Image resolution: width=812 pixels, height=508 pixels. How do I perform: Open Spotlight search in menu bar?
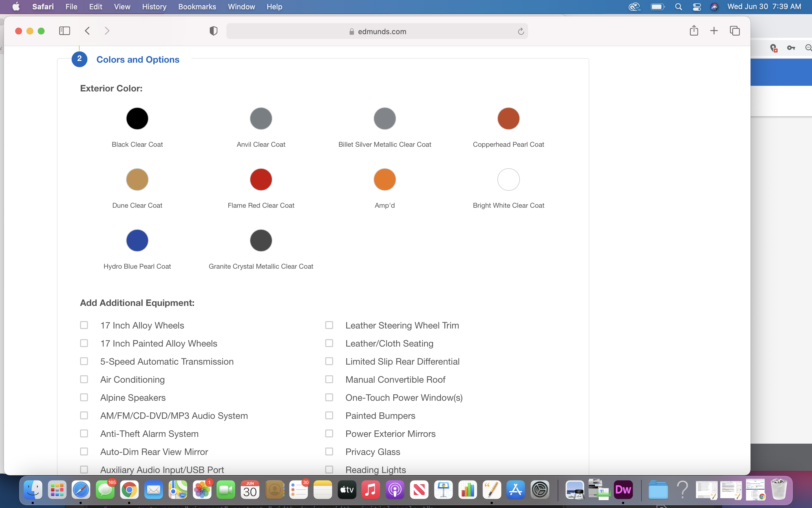678,7
